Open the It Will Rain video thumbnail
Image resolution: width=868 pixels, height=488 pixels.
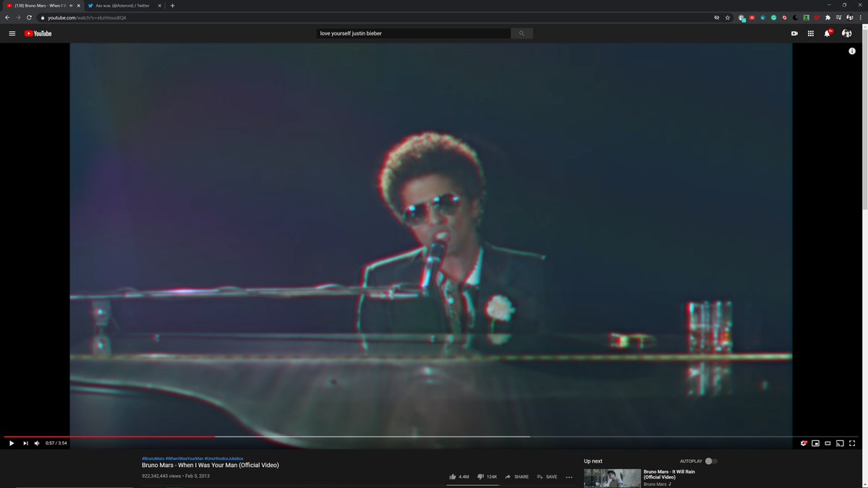(x=611, y=477)
